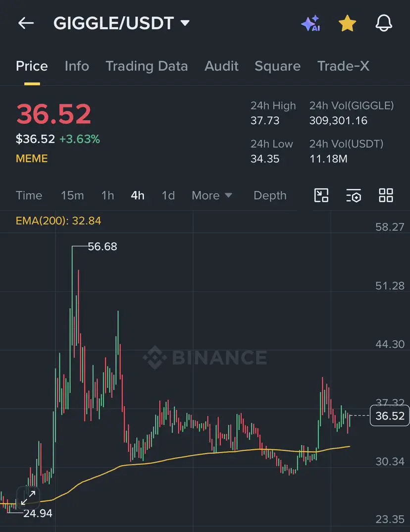This screenshot has height=532, width=410.
Task: Open the GIGGLE/USDT pair selector dropdown
Action: [x=121, y=23]
